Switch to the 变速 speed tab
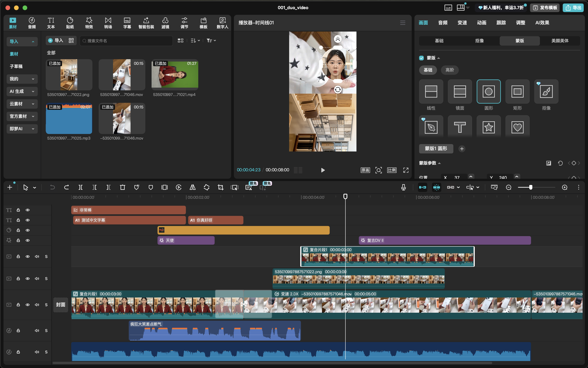Image resolution: width=588 pixels, height=368 pixels. click(x=462, y=23)
